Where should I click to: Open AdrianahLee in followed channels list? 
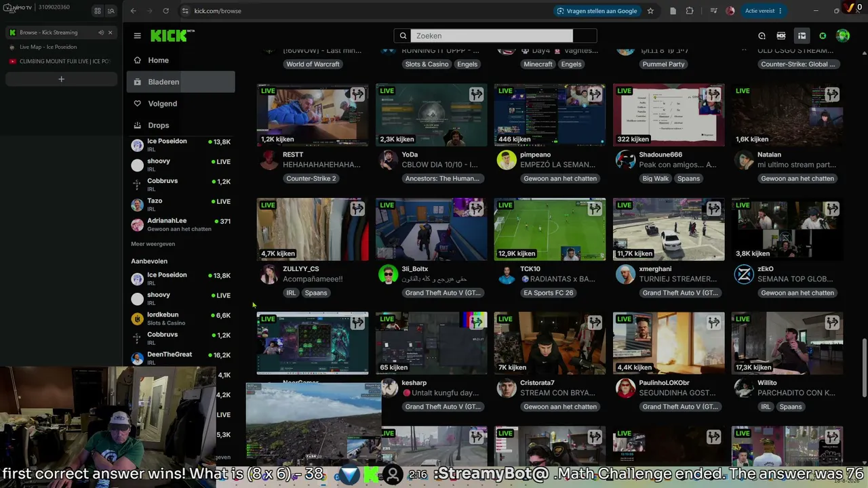180,224
